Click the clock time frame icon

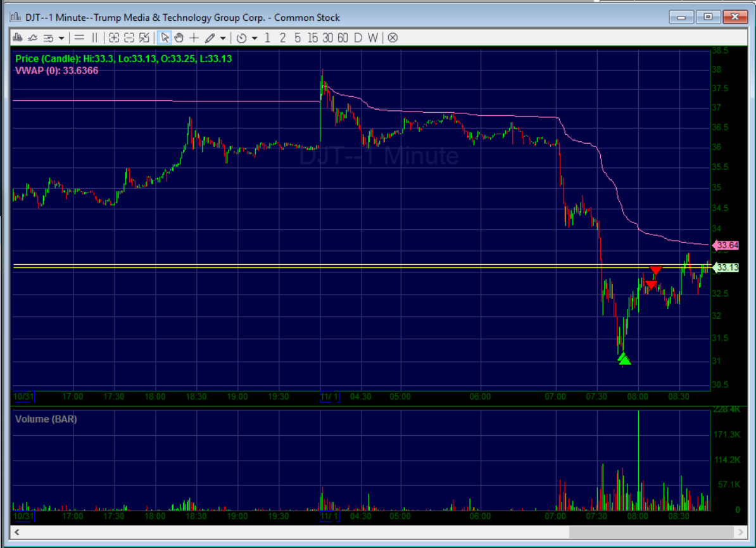[242, 37]
